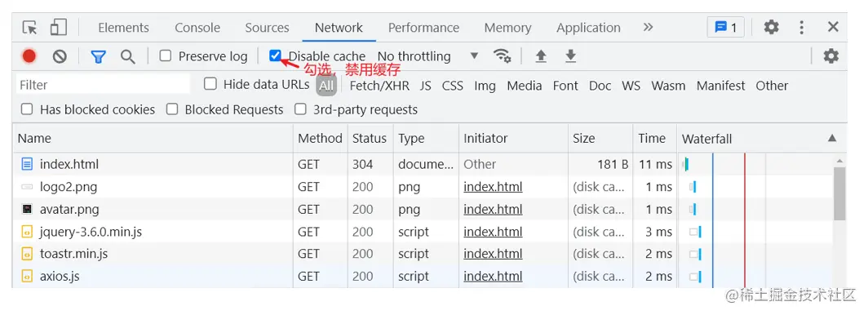This screenshot has width=868, height=315.
Task: Stop recording network log with red button
Action: 29,56
